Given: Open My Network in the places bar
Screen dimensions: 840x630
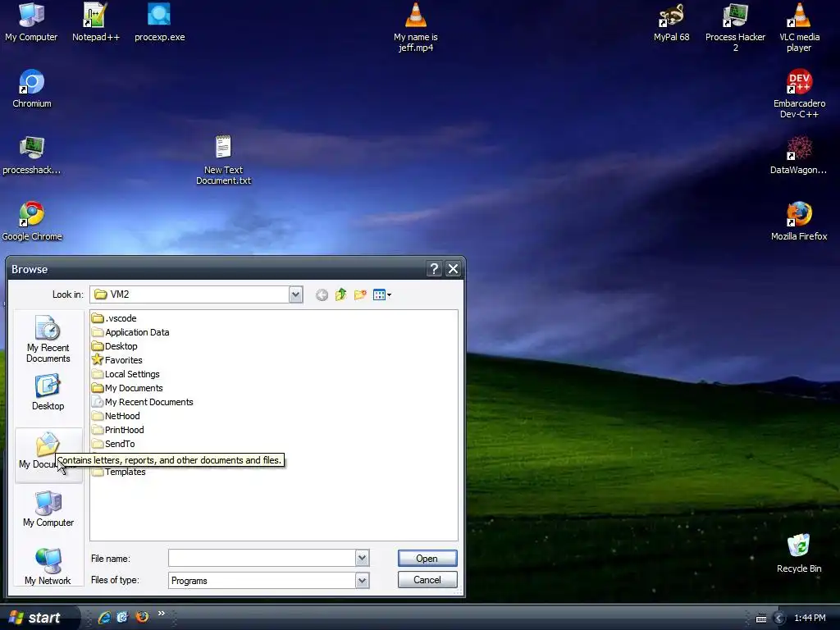Looking at the screenshot, I should (48, 567).
